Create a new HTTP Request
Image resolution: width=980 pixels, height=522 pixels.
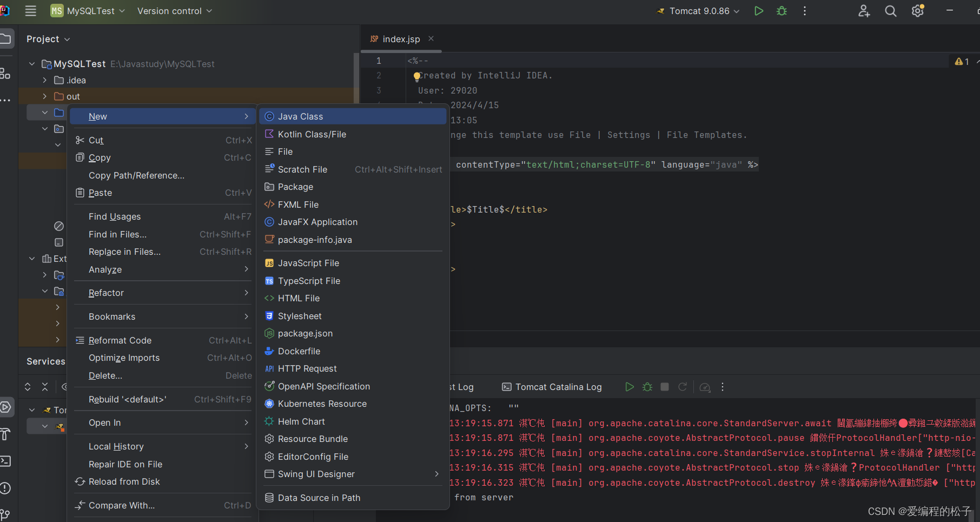(x=353, y=368)
